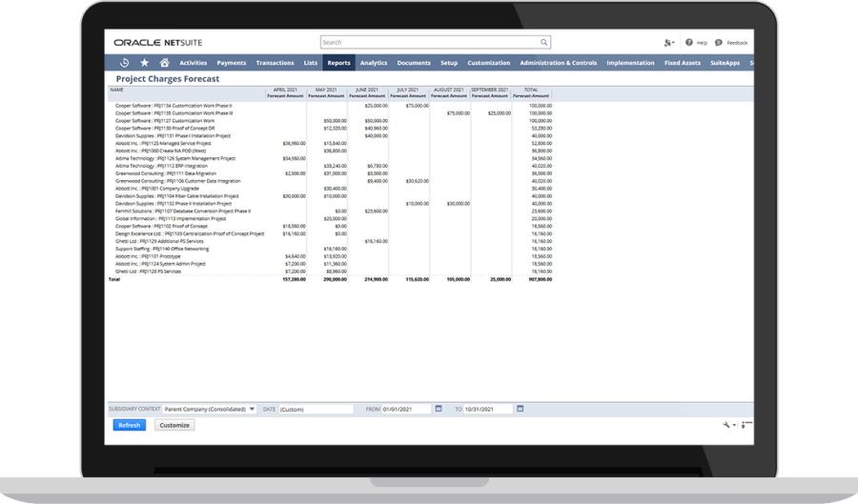Viewport: 858px width, 504px height.
Task: Edit the FROM date field 01/01/2021
Action: pos(406,409)
